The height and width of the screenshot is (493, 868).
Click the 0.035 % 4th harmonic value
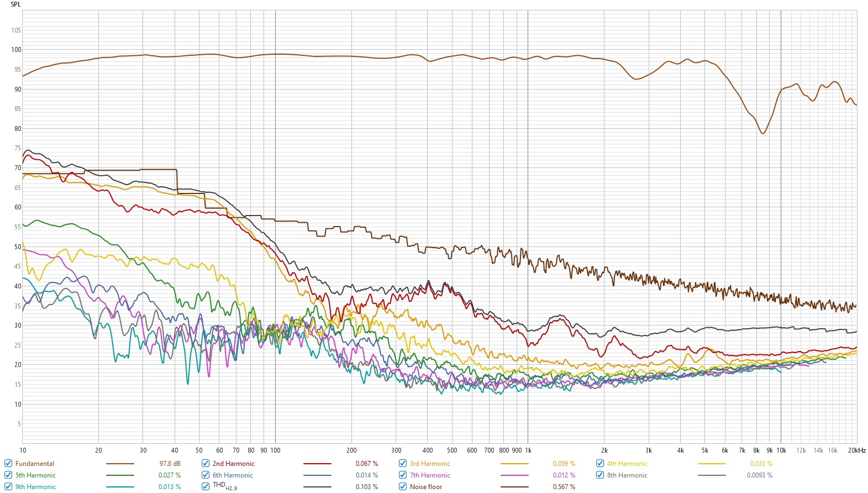click(x=761, y=464)
